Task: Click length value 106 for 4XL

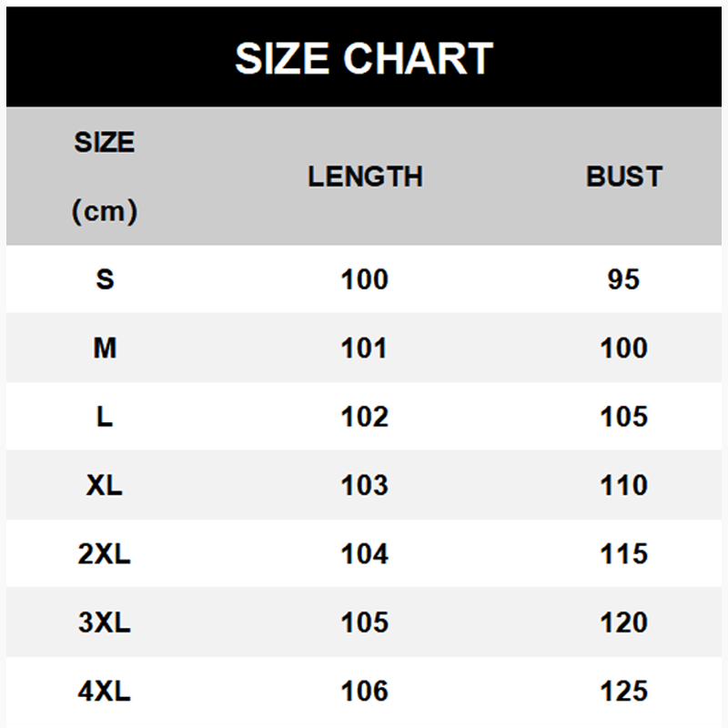Action: (365, 692)
